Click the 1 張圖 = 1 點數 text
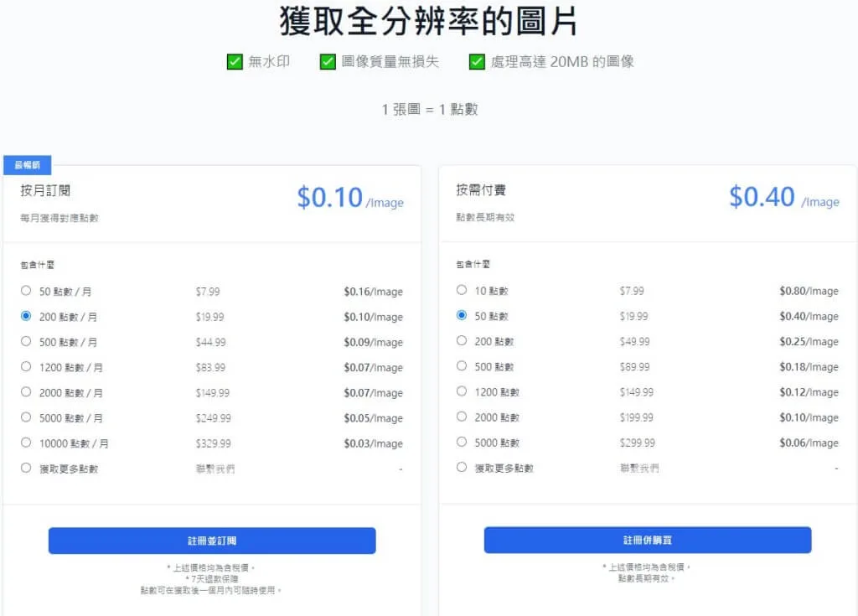The image size is (858, 616). [430, 110]
